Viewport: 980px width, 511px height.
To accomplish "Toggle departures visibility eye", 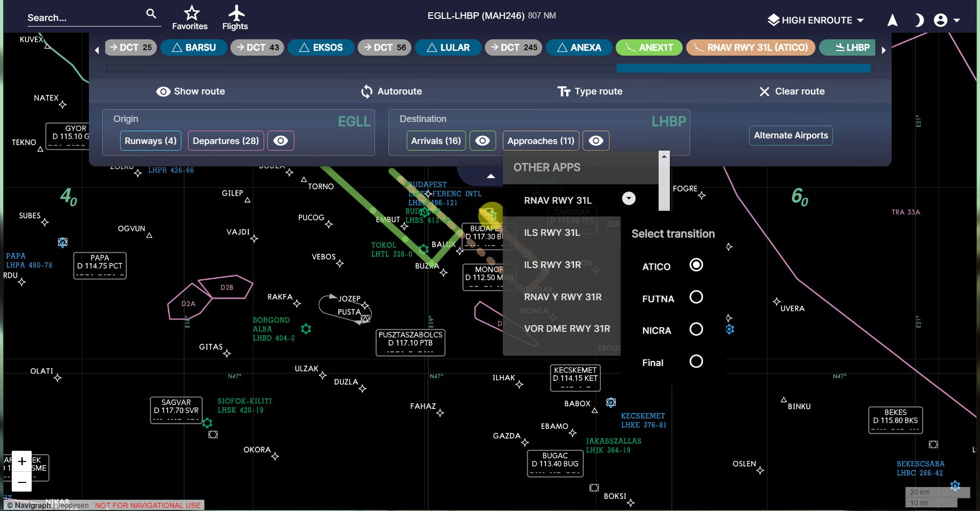I will coord(281,141).
